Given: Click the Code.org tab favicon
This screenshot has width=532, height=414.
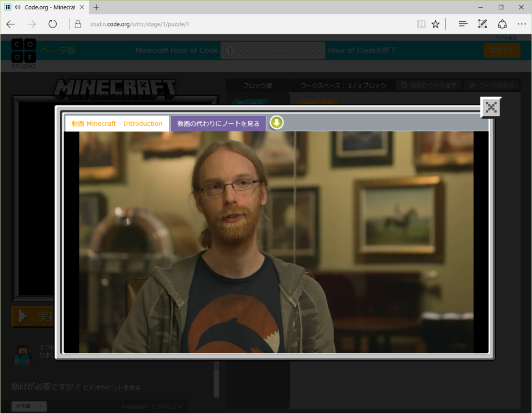Looking at the screenshot, I should (x=8, y=7).
